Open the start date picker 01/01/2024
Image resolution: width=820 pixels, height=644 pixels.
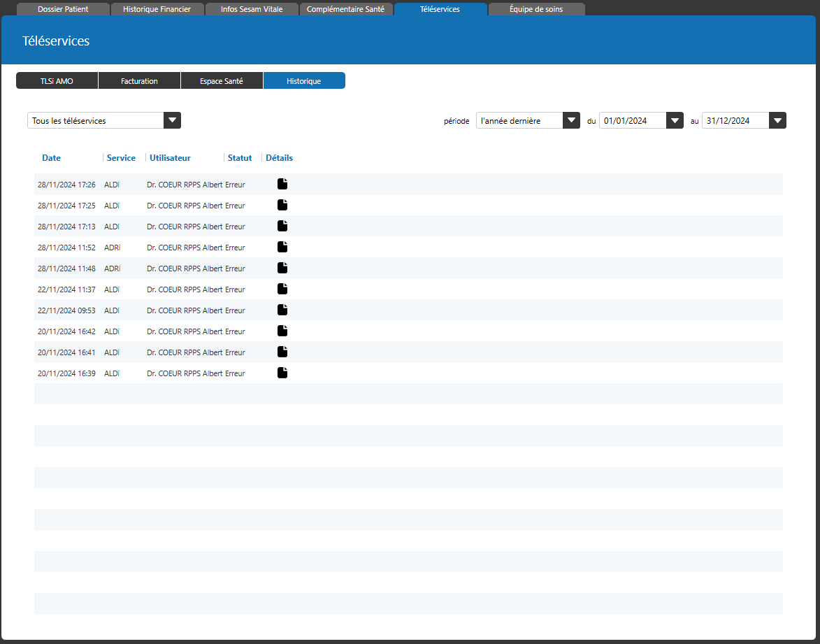[x=674, y=120]
